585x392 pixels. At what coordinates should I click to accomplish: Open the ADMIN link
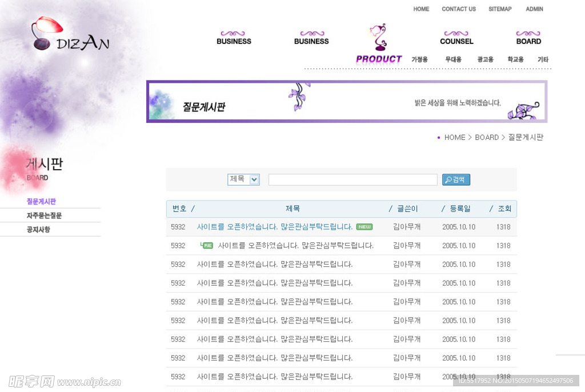[534, 9]
